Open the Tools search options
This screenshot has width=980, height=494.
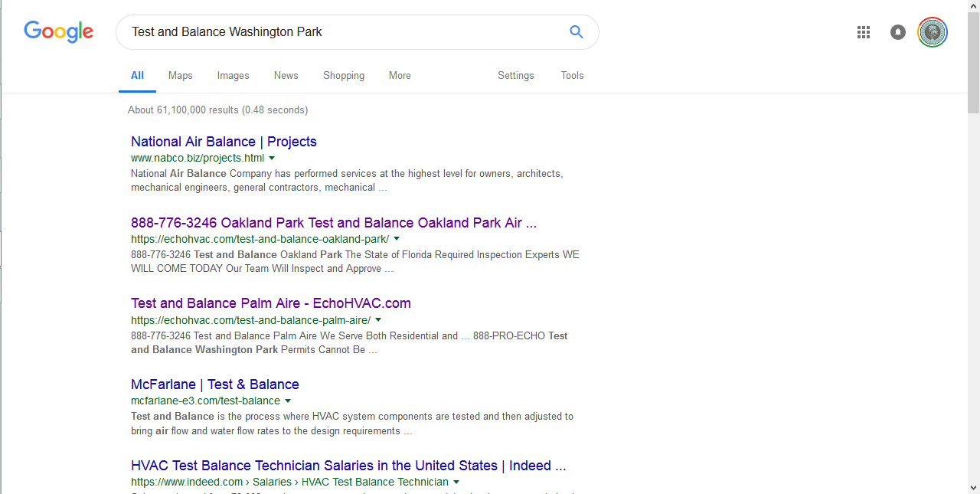point(572,76)
